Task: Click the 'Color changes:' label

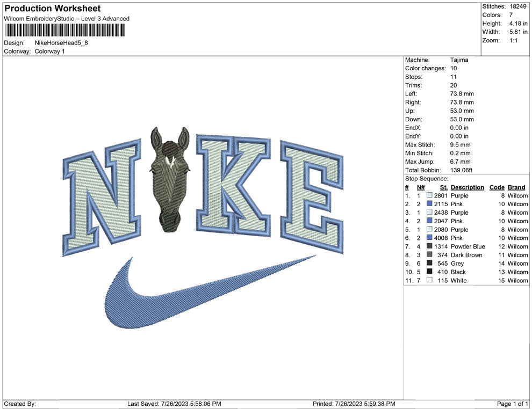Action: click(426, 68)
